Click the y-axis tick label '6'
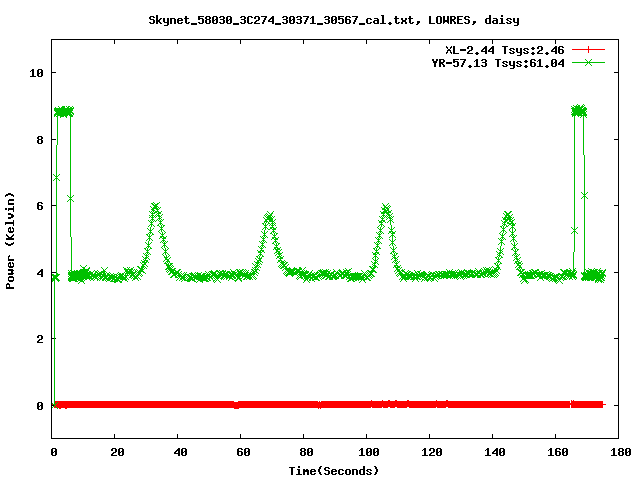The width and height of the screenshot is (640, 480). pyautogui.click(x=40, y=206)
